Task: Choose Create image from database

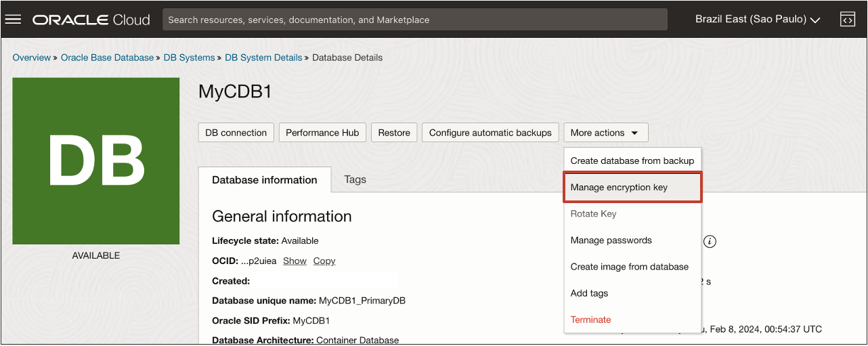Action: [630, 267]
